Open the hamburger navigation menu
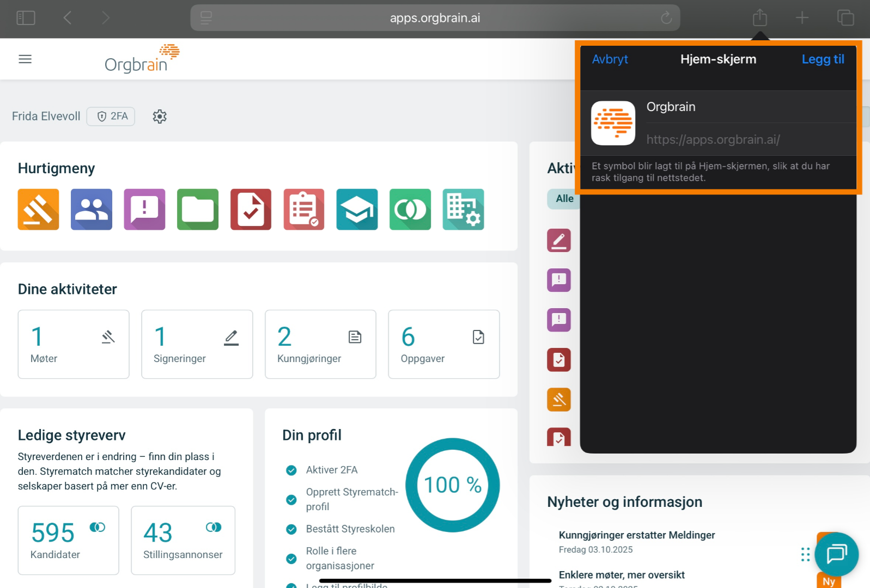Image resolution: width=870 pixels, height=588 pixels. pos(25,59)
